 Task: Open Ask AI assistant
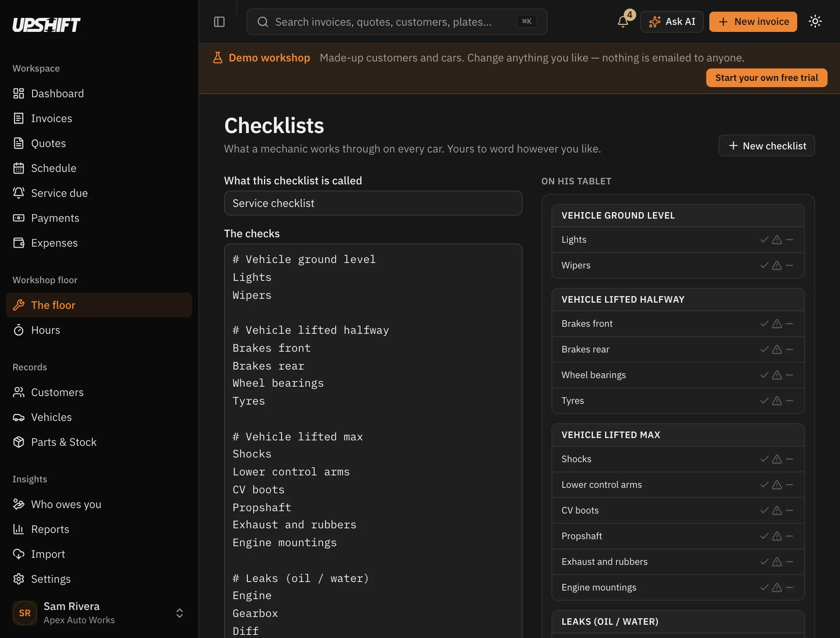point(672,22)
